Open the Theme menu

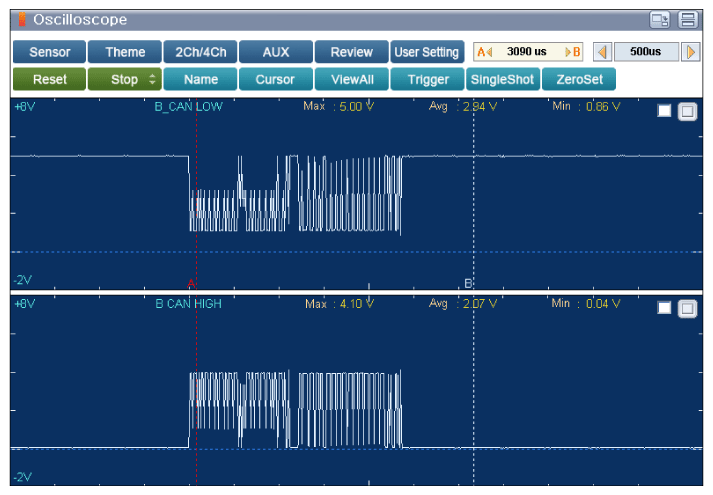[125, 52]
